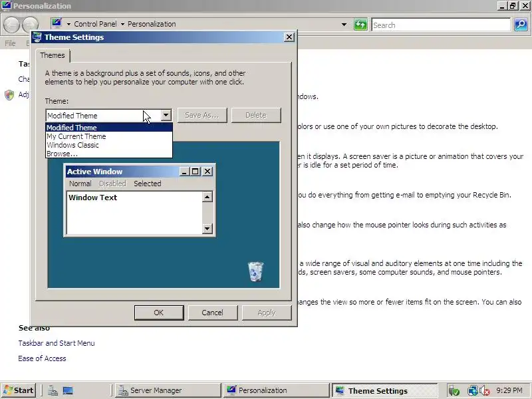The width and height of the screenshot is (532, 399).
Task: Switch to Personalization taskbar button
Action: 276,390
